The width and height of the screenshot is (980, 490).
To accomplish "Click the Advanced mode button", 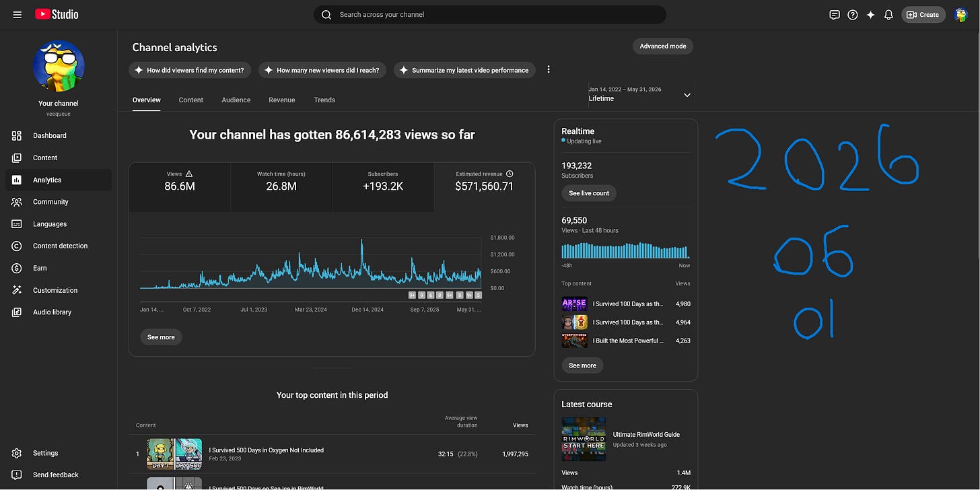I will 663,46.
